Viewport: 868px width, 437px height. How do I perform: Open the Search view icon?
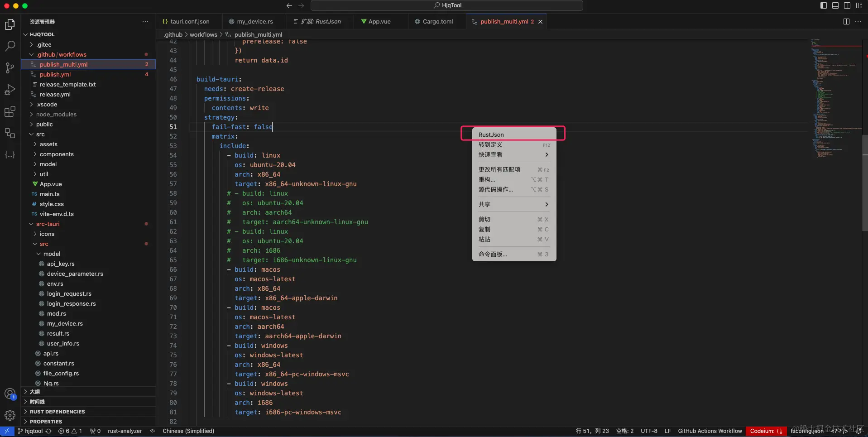[10, 46]
